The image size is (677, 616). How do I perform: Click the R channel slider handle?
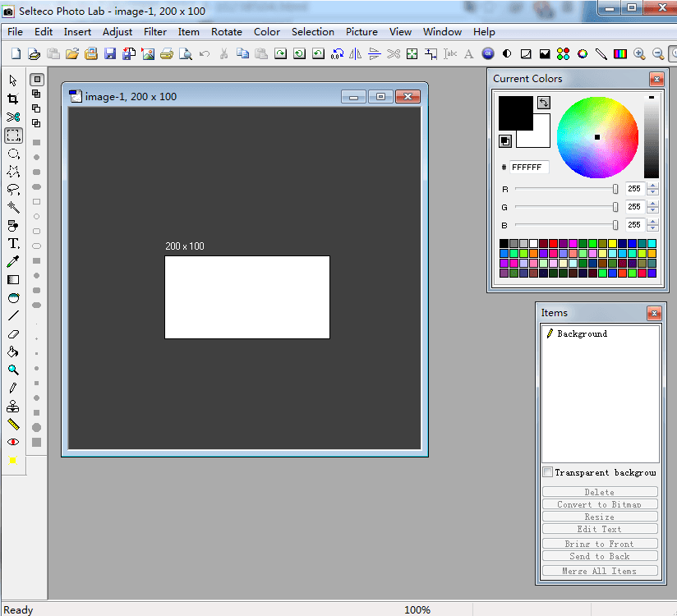[615, 189]
